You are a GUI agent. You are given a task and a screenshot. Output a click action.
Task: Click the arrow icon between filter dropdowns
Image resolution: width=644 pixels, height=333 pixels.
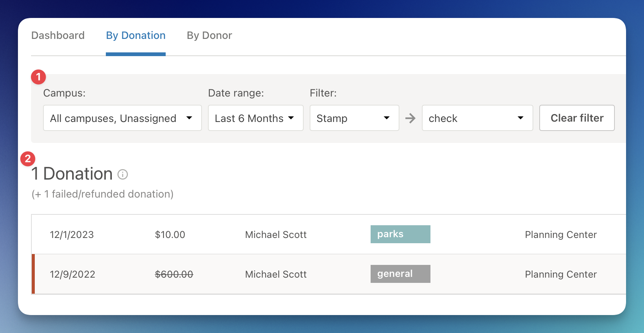click(x=410, y=118)
